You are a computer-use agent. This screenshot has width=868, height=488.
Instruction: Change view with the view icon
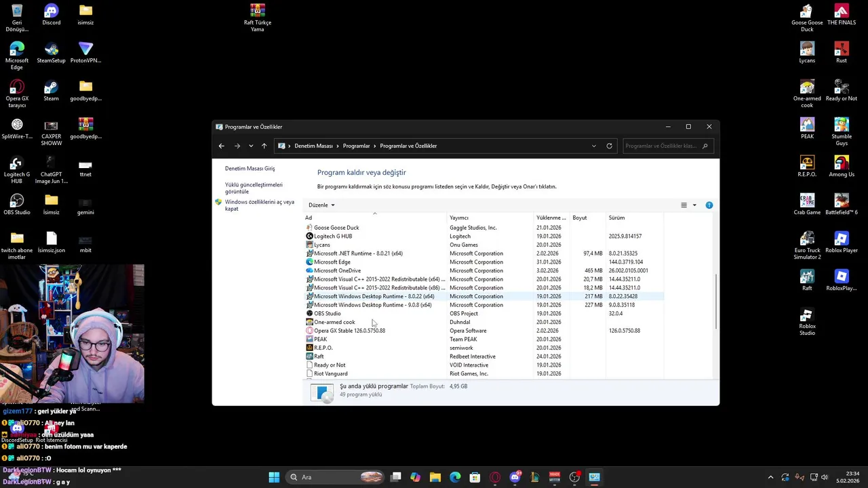(x=684, y=205)
